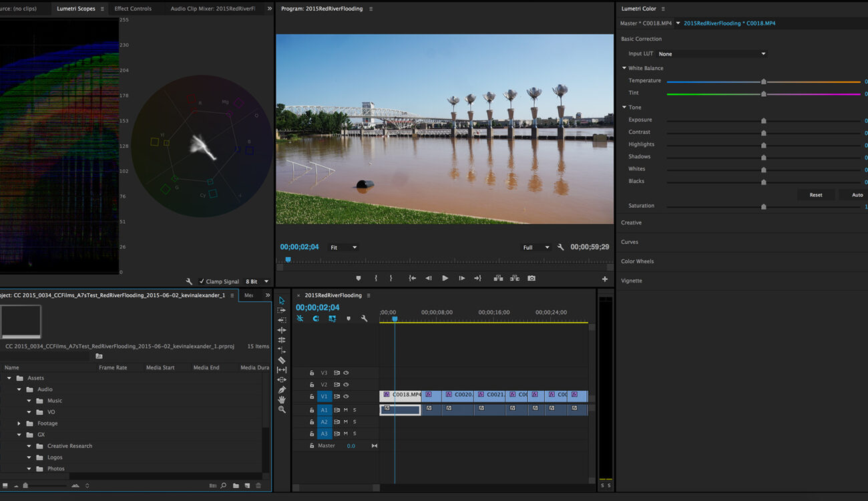Collapse the Tone section
This screenshot has width=868, height=501.
click(x=624, y=108)
